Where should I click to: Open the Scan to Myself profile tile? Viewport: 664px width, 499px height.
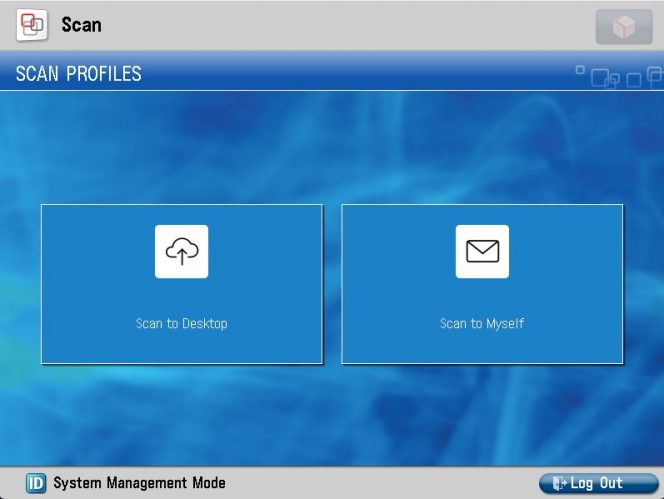click(x=482, y=284)
